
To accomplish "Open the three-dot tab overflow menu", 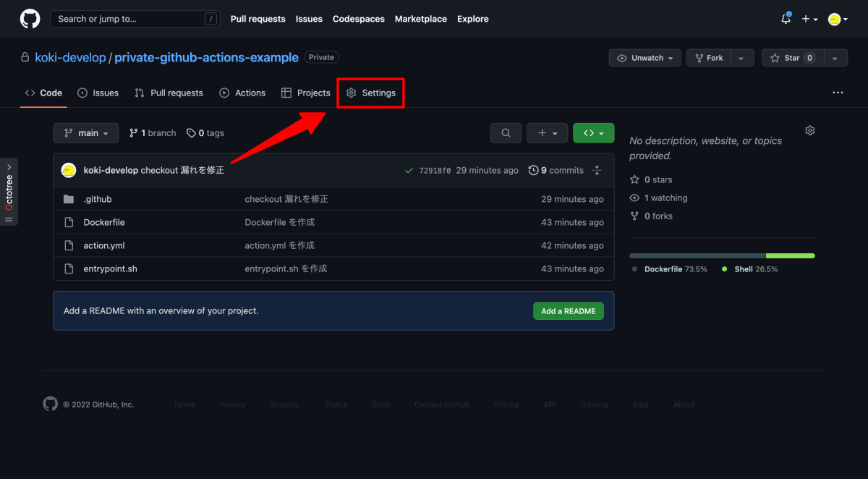I will (838, 93).
